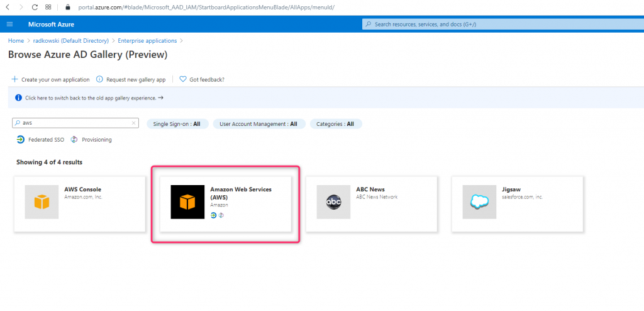Switch back to the old app gallery experience
This screenshot has height=311, width=644.
click(94, 98)
